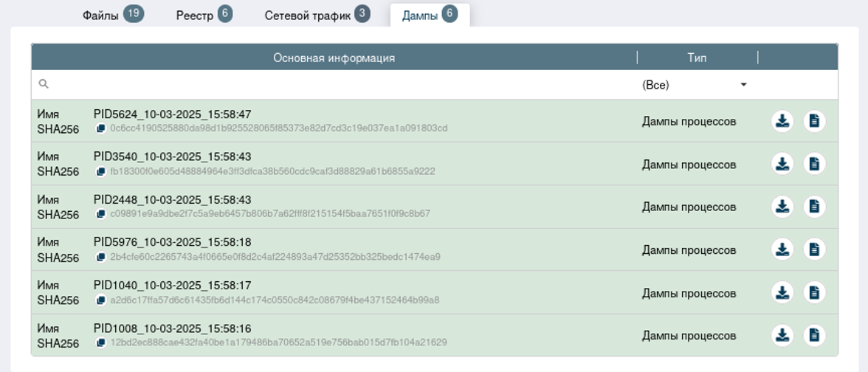
Task: Switch to the Файлы tab
Action: (x=111, y=15)
